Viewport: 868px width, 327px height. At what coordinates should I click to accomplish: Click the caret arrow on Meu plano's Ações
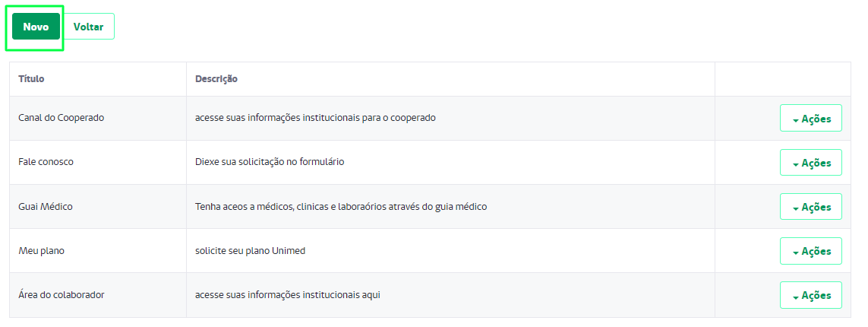click(x=796, y=252)
